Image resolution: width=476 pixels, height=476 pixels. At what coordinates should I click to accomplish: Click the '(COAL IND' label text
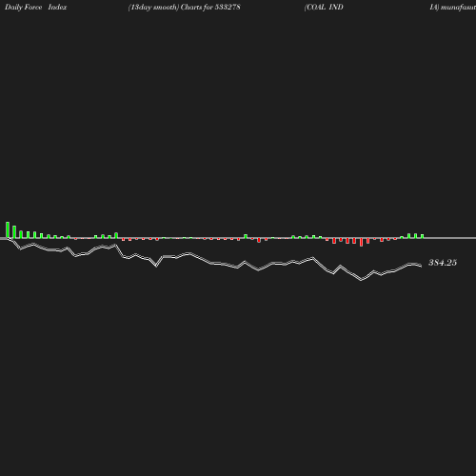[x=324, y=8]
